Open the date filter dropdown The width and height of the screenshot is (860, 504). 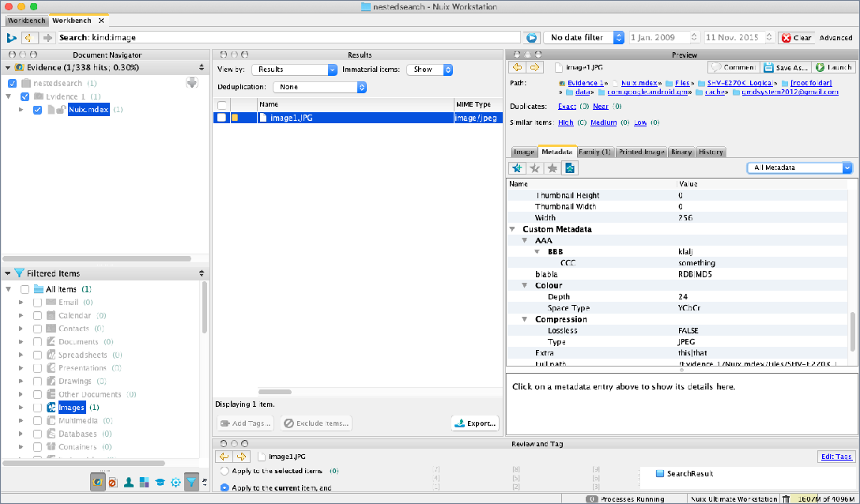[x=583, y=38]
